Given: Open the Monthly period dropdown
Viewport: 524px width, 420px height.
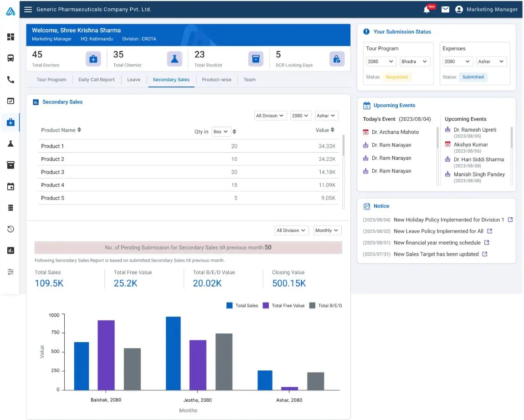Looking at the screenshot, I should [x=327, y=230].
